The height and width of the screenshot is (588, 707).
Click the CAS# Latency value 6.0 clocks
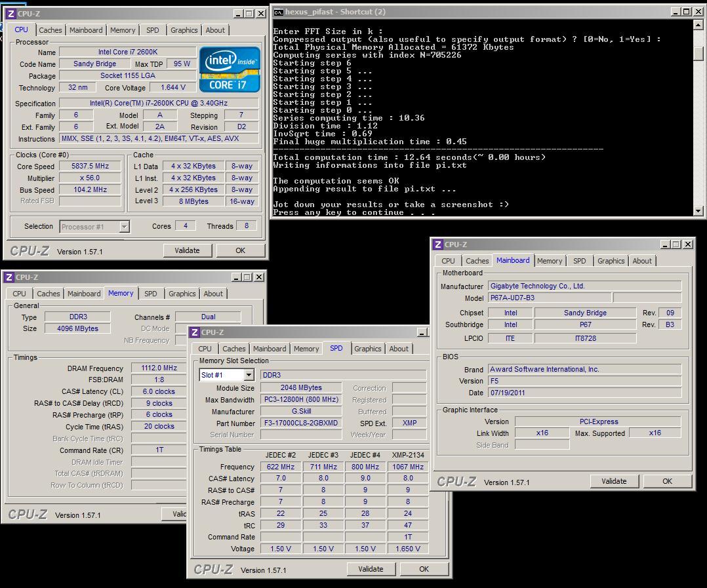pyautogui.click(x=159, y=391)
